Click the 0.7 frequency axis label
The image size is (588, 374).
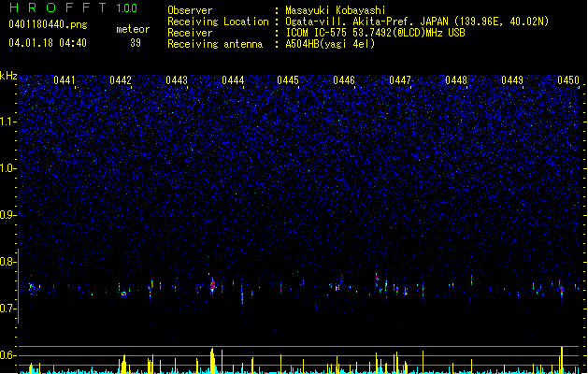8,309
